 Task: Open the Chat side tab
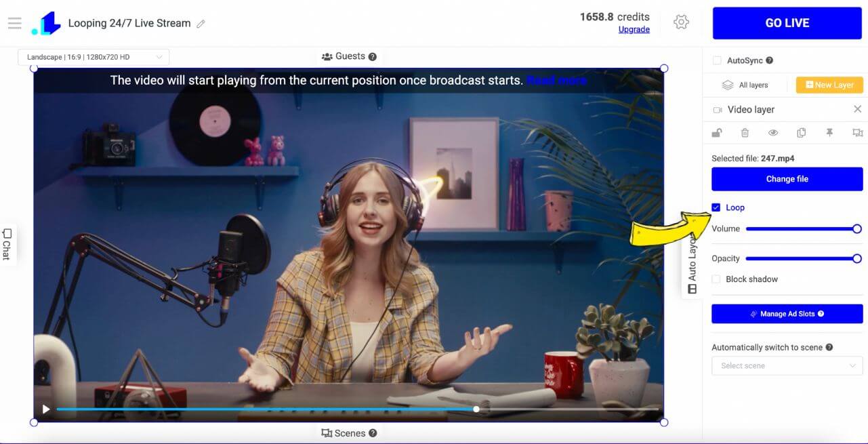pos(7,245)
